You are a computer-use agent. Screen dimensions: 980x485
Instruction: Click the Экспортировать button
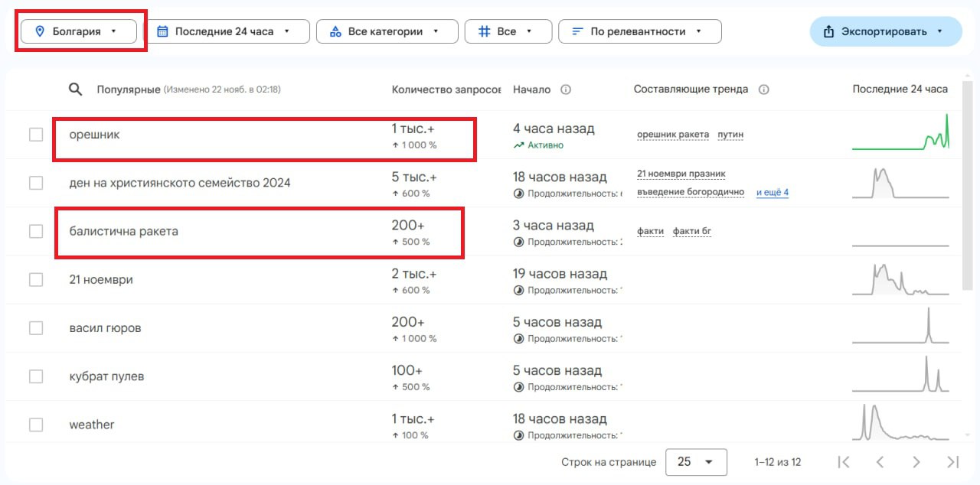[884, 31]
